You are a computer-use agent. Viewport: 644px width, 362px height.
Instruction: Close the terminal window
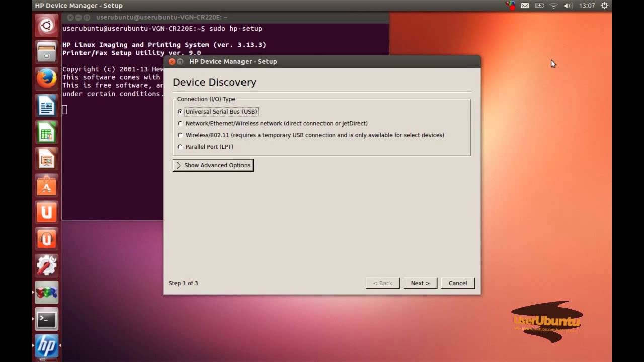pos(70,17)
